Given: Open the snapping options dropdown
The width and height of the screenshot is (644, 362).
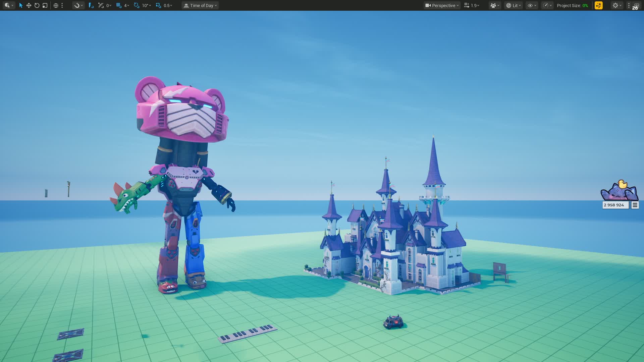Looking at the screenshot, I should [78, 5].
